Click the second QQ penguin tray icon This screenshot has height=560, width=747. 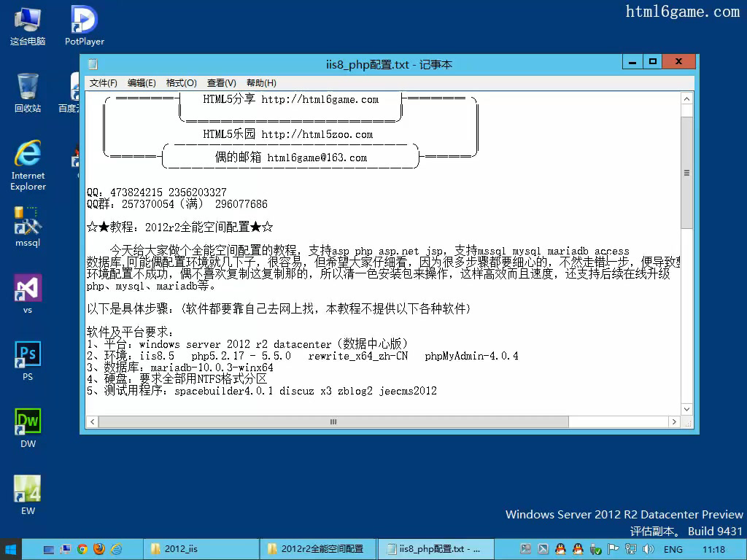point(578,549)
